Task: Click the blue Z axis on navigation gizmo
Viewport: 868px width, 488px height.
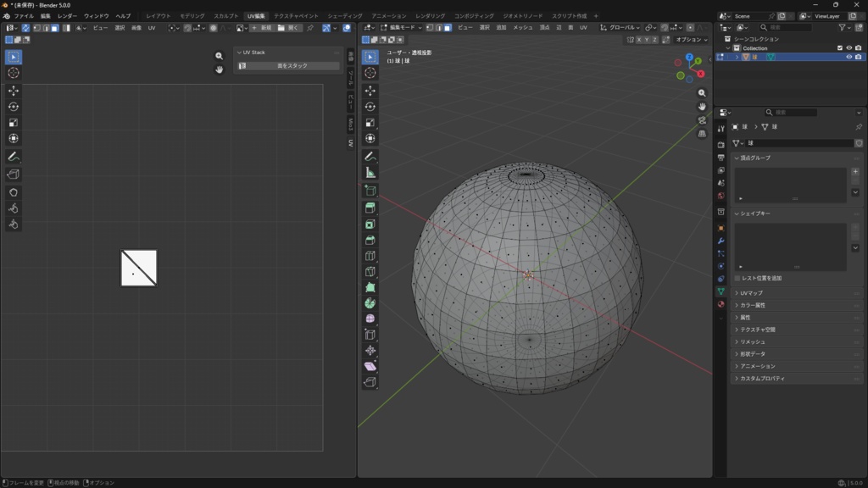Action: click(689, 57)
